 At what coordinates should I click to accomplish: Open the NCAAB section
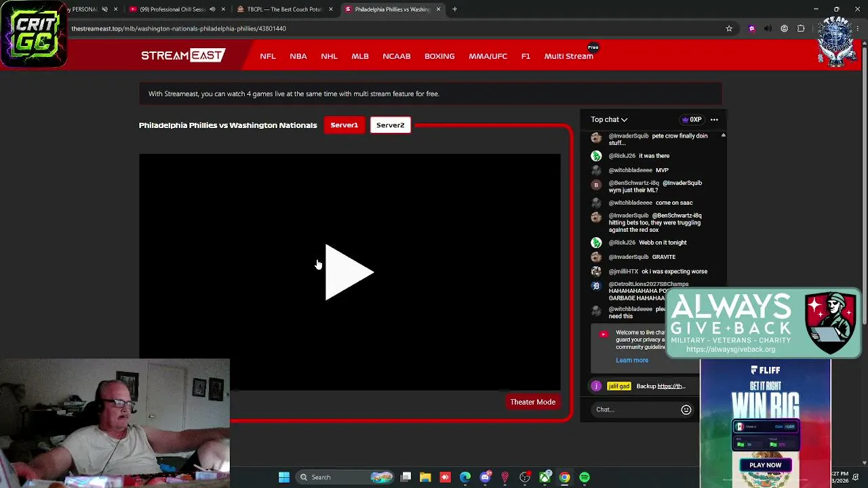pyautogui.click(x=397, y=56)
